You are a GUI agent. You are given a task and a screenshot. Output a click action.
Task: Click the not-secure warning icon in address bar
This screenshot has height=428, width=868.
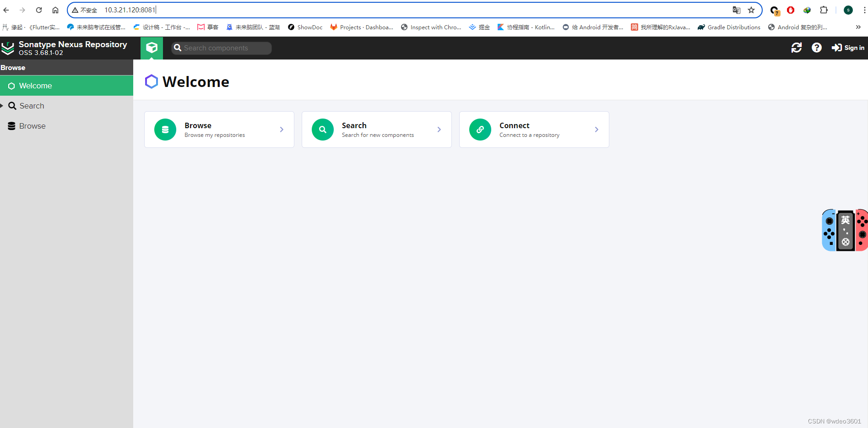(75, 10)
